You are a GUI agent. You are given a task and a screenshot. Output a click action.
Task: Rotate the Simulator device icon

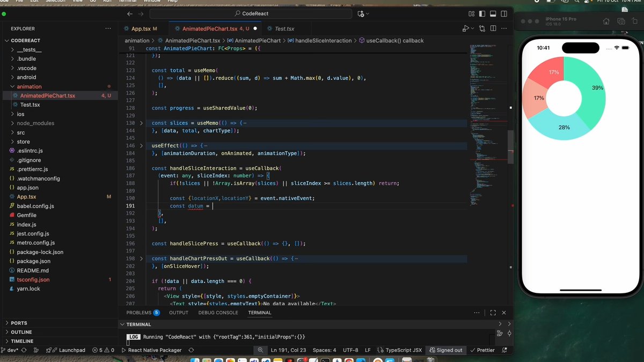(x=634, y=21)
